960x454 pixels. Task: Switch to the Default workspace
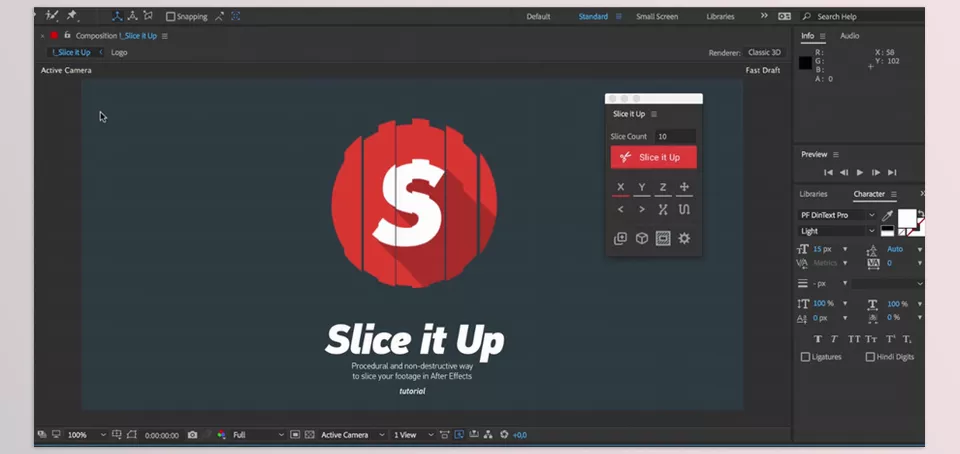point(538,17)
